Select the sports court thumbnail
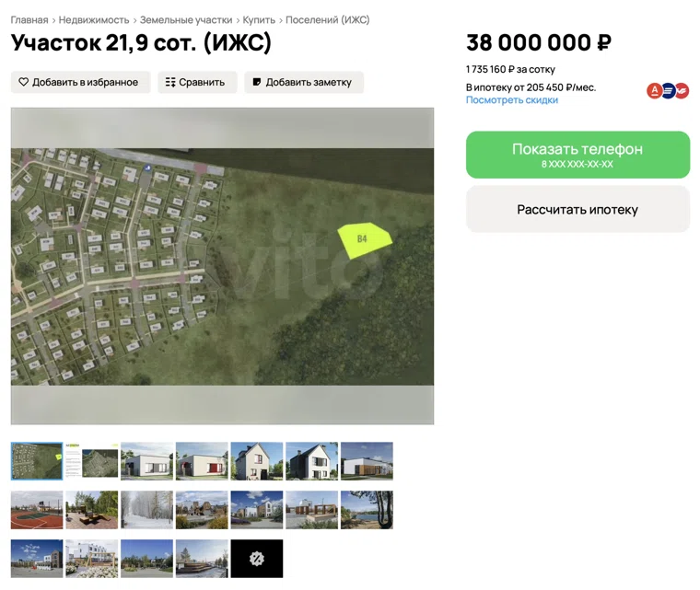The height and width of the screenshot is (590, 700). pos(37,510)
